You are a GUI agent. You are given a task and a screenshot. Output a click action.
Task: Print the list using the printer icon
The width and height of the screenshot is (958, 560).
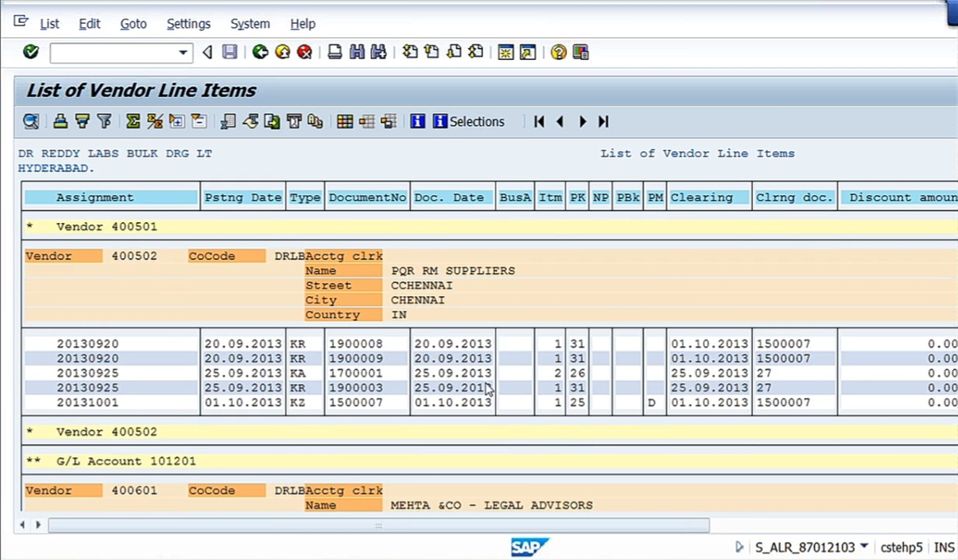click(x=334, y=52)
